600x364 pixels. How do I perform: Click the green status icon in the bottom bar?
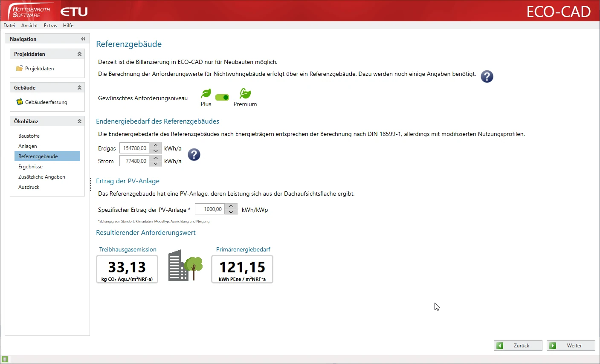pos(5,359)
